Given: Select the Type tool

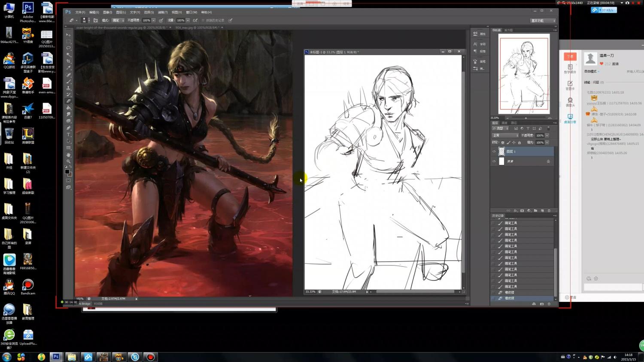Looking at the screenshot, I should coord(69,134).
